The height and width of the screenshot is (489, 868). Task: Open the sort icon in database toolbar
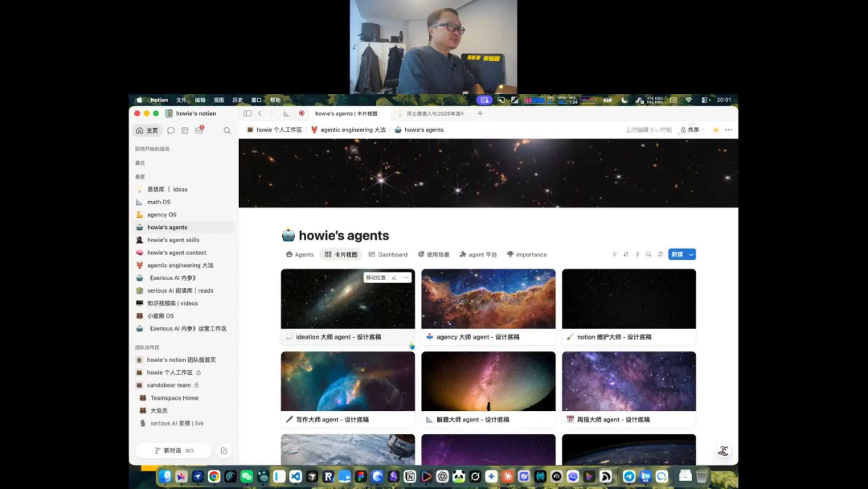(625, 255)
